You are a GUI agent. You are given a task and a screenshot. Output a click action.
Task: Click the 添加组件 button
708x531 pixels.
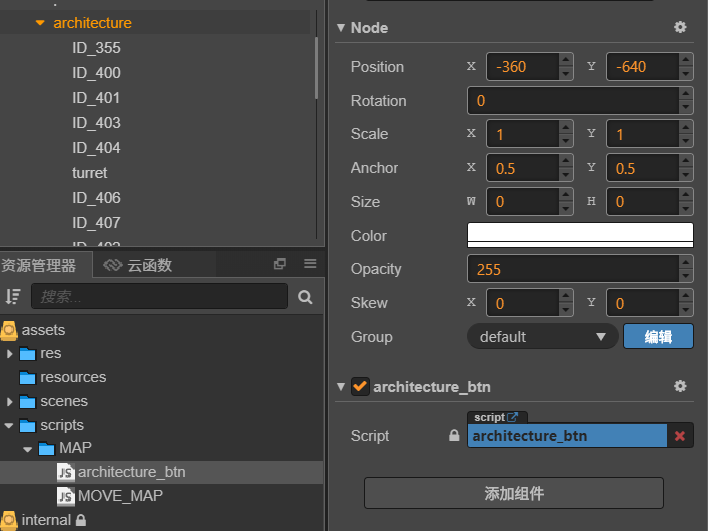pyautogui.click(x=513, y=493)
